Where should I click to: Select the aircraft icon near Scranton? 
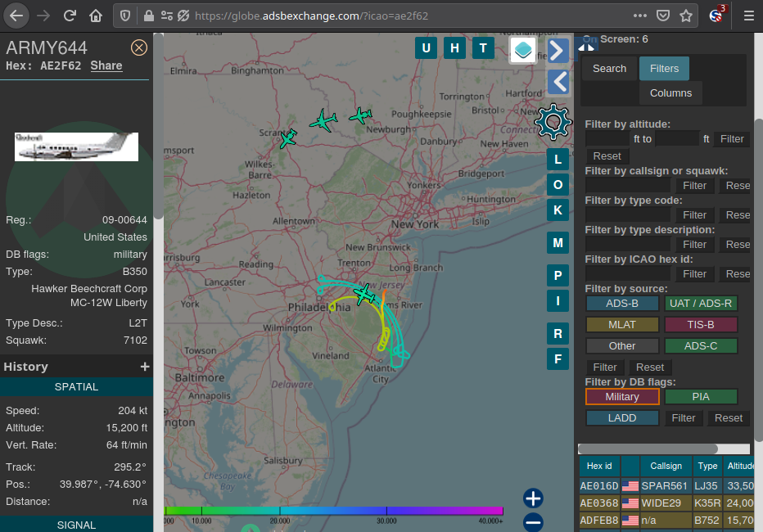[x=288, y=138]
